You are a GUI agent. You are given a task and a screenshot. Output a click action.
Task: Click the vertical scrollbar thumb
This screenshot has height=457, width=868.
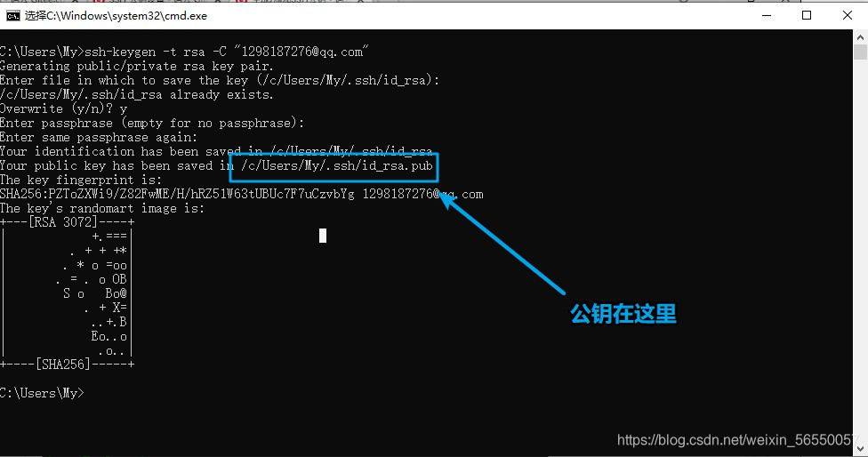(x=860, y=52)
